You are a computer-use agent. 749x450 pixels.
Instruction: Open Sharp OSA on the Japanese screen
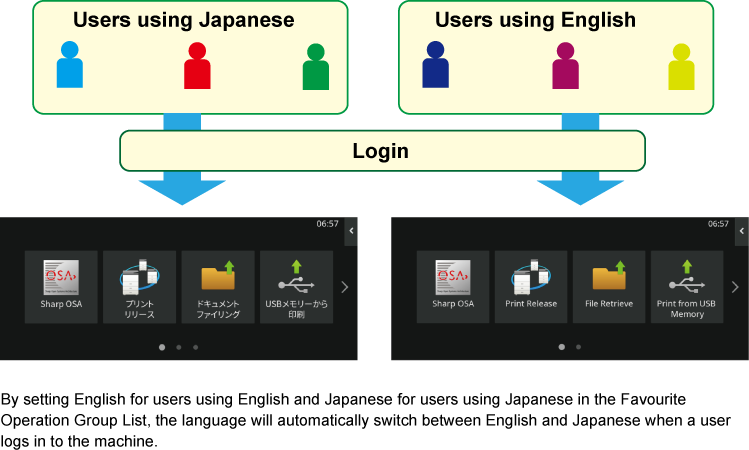click(61, 286)
